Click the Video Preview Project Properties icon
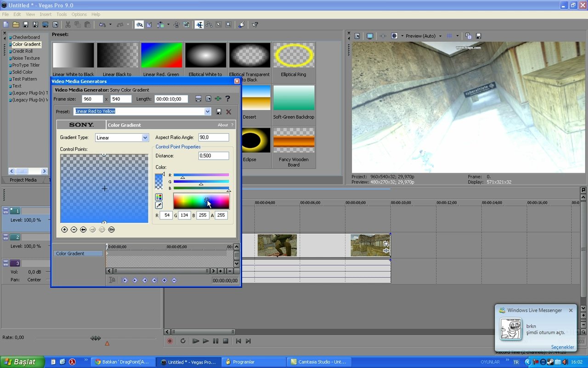 (357, 36)
